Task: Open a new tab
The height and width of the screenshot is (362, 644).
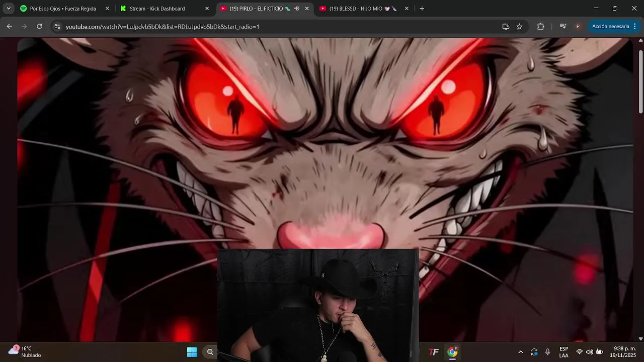Action: 422,9
